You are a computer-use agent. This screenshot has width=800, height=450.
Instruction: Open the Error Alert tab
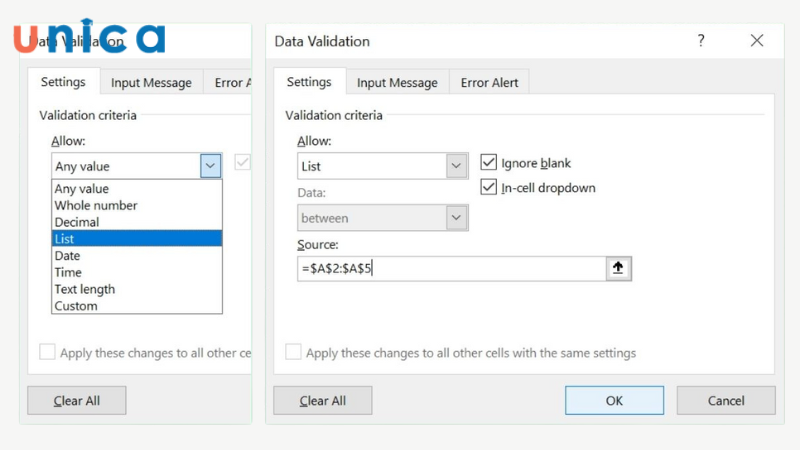(488, 83)
